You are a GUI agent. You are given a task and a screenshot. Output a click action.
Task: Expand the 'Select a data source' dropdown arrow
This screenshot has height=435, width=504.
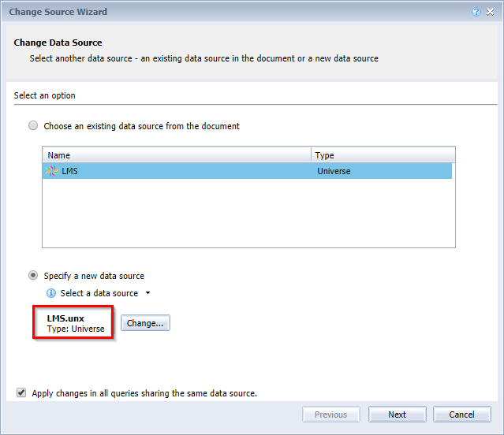(x=147, y=293)
